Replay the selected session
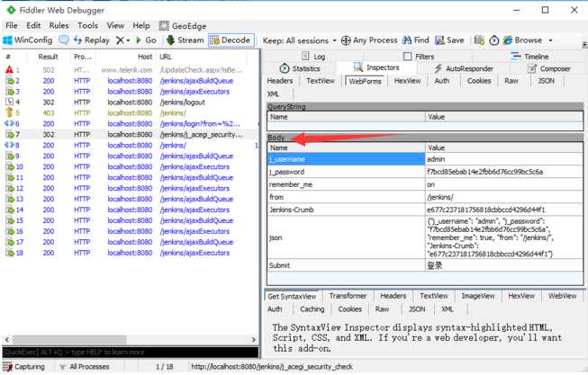Image resolution: width=588 pixels, height=375 pixels. tap(92, 40)
